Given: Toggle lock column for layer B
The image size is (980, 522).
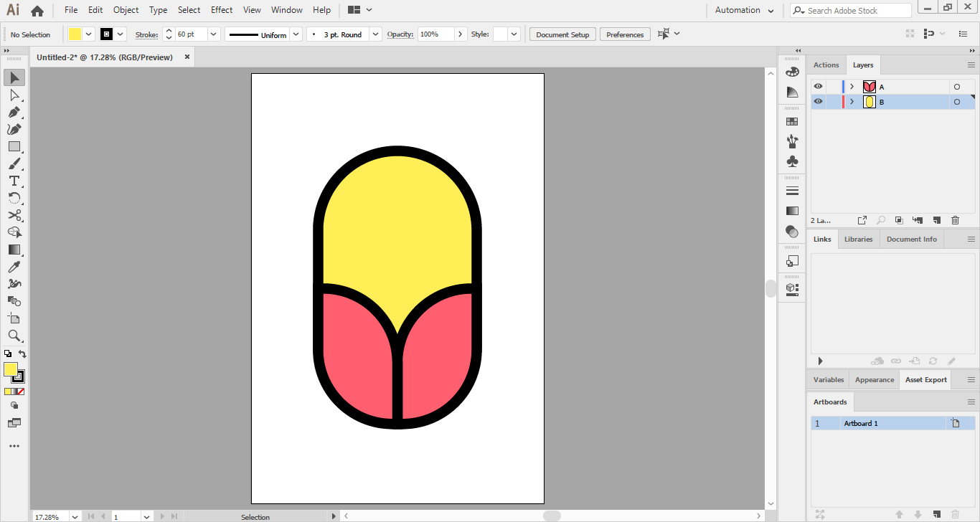Looking at the screenshot, I should [x=832, y=102].
